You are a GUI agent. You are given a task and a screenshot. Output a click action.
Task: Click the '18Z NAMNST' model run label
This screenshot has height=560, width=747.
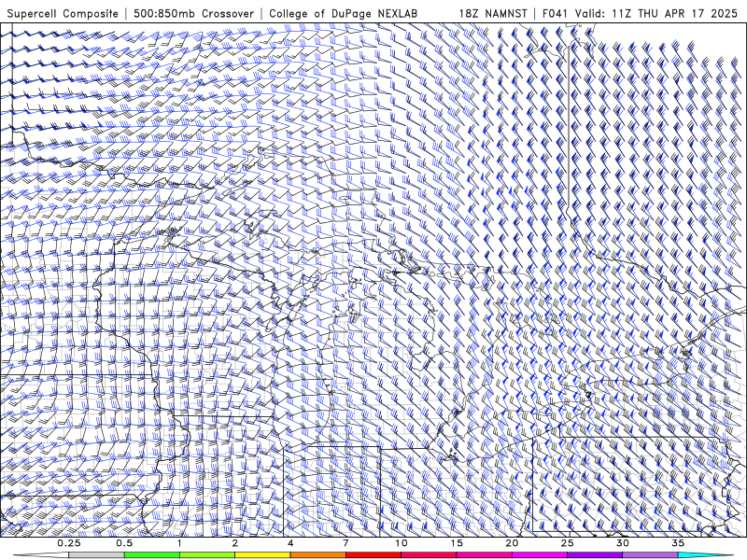point(493,13)
